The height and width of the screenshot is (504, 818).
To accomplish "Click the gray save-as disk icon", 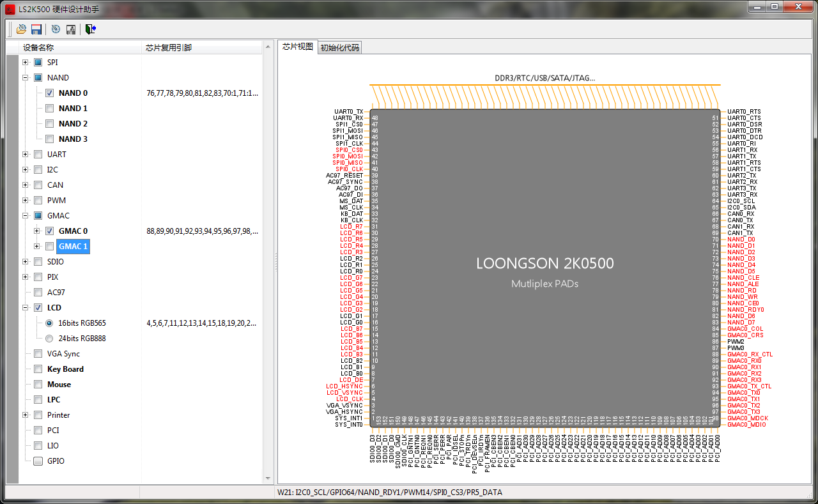I will pyautogui.click(x=71, y=29).
